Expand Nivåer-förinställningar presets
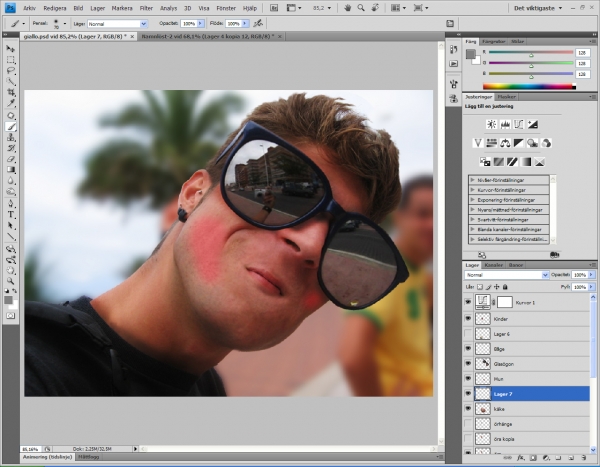Viewport: 600px width, 467px height. [x=473, y=180]
